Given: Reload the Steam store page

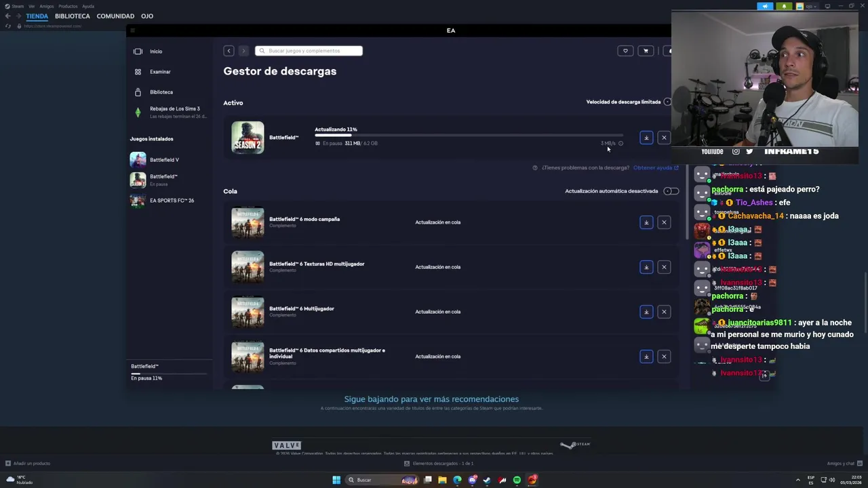Looking at the screenshot, I should [8, 26].
